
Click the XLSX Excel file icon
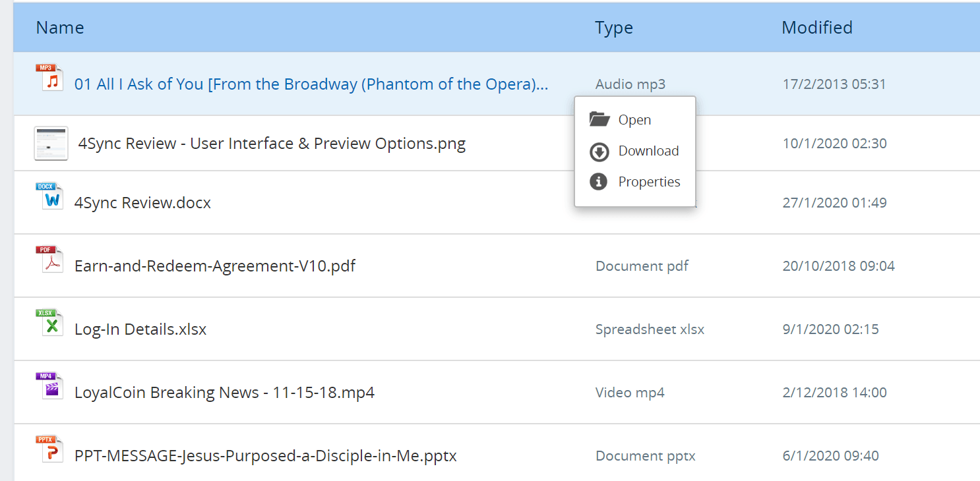(49, 322)
